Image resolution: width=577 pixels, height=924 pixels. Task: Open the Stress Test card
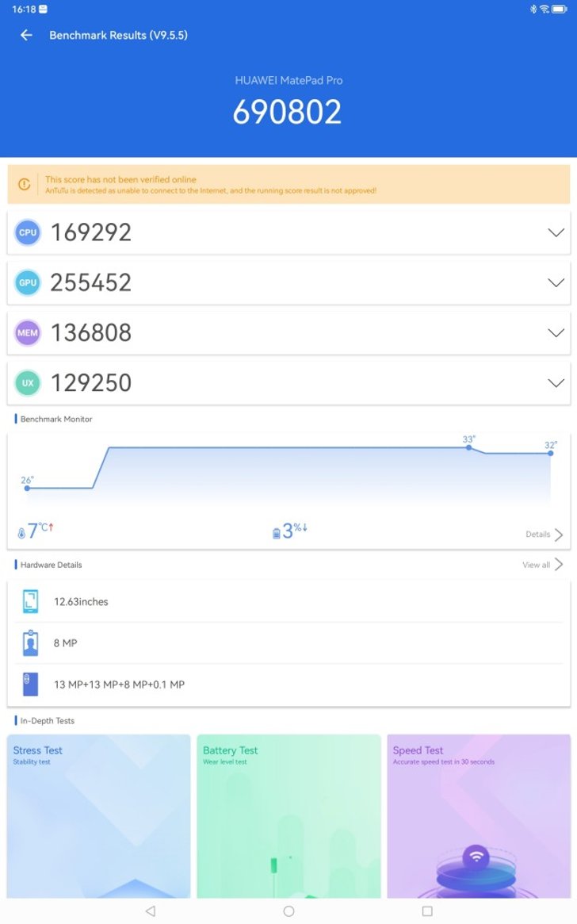(99, 816)
